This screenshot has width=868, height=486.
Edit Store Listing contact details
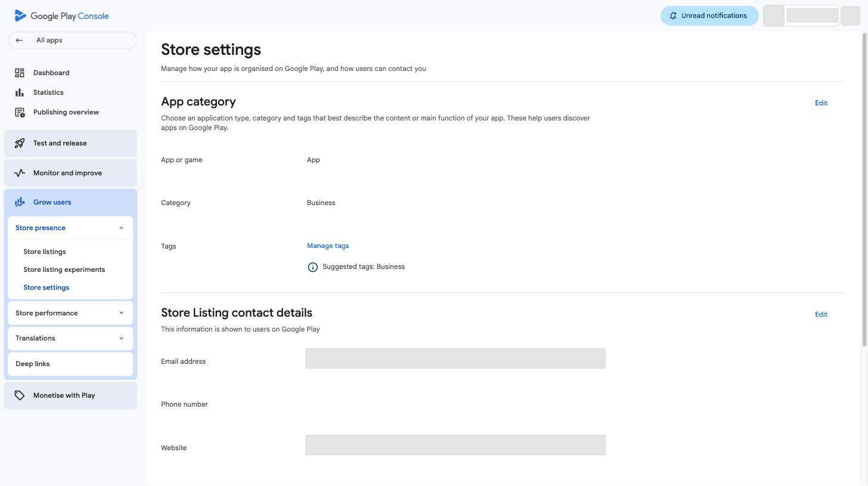pyautogui.click(x=821, y=314)
